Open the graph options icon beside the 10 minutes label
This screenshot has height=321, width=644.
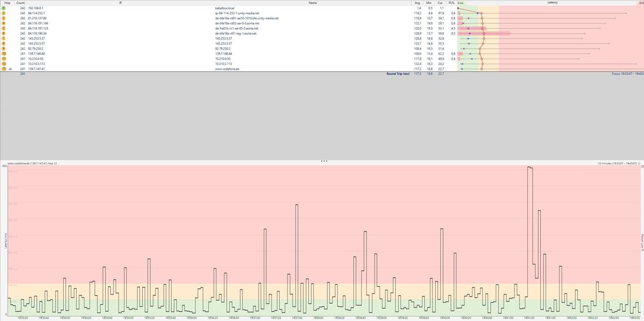tap(639, 163)
